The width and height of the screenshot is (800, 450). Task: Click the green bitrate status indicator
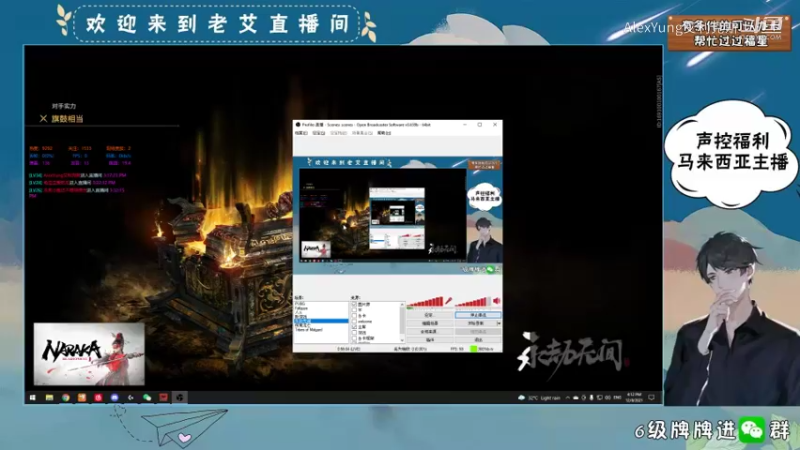pos(473,349)
